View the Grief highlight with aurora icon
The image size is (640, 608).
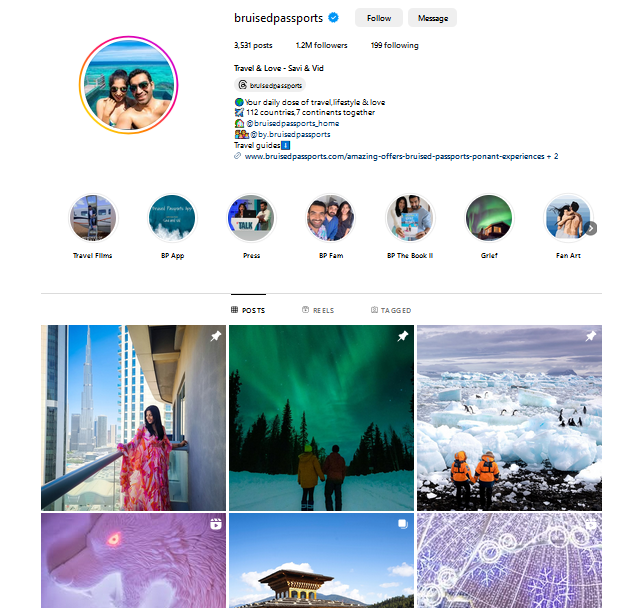click(x=489, y=218)
